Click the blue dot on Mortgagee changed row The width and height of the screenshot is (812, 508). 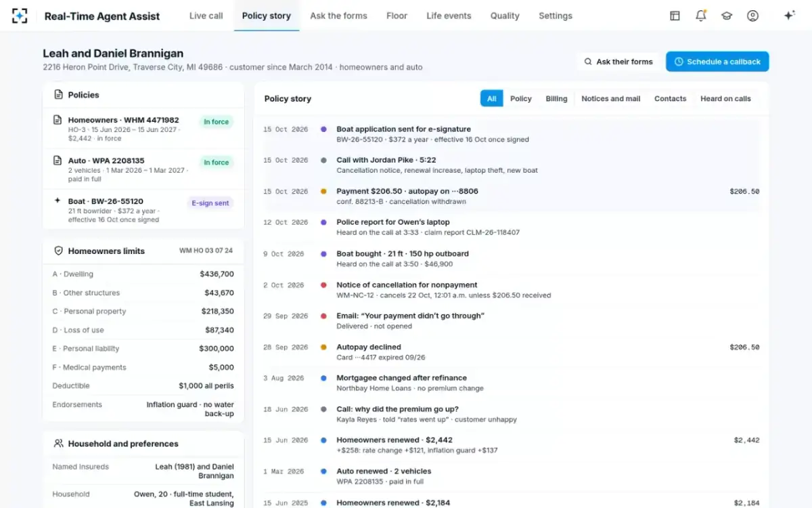coord(323,378)
